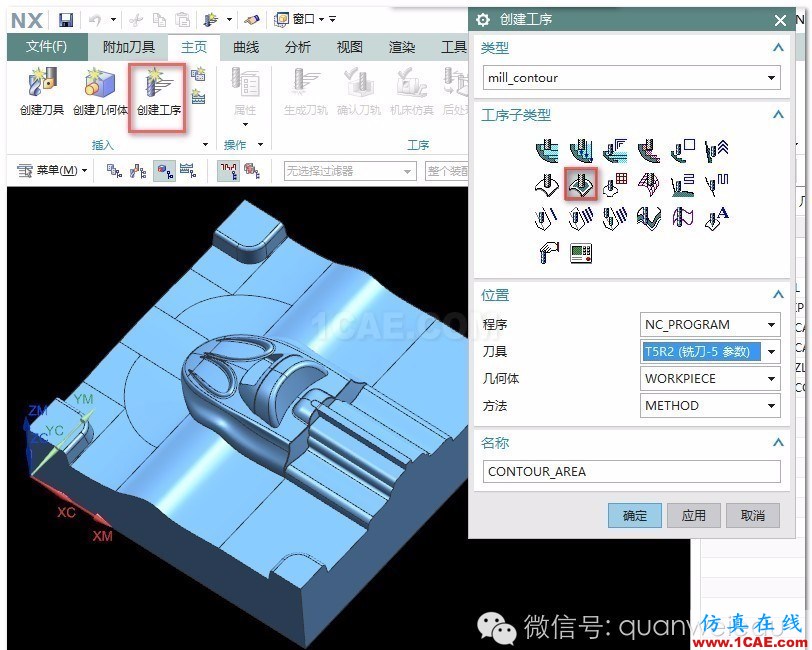This screenshot has width=812, height=650.
Task: Click the copy icon in quick access bar
Action: coord(160,20)
